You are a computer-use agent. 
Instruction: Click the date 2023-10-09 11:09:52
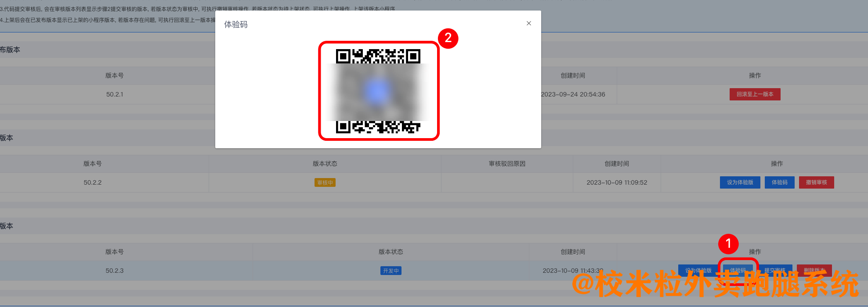pyautogui.click(x=617, y=182)
